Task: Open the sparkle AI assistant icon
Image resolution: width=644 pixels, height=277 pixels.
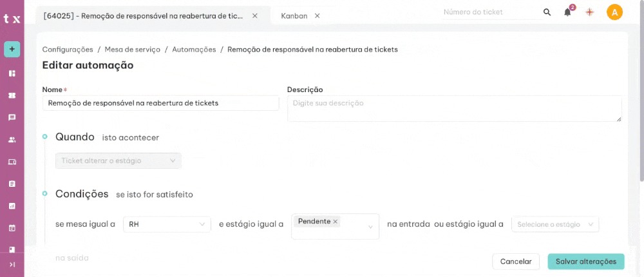Action: [589, 12]
